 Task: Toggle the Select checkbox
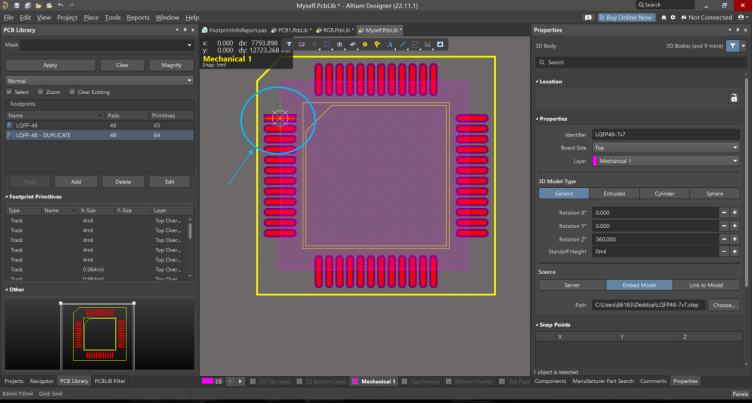(x=10, y=92)
